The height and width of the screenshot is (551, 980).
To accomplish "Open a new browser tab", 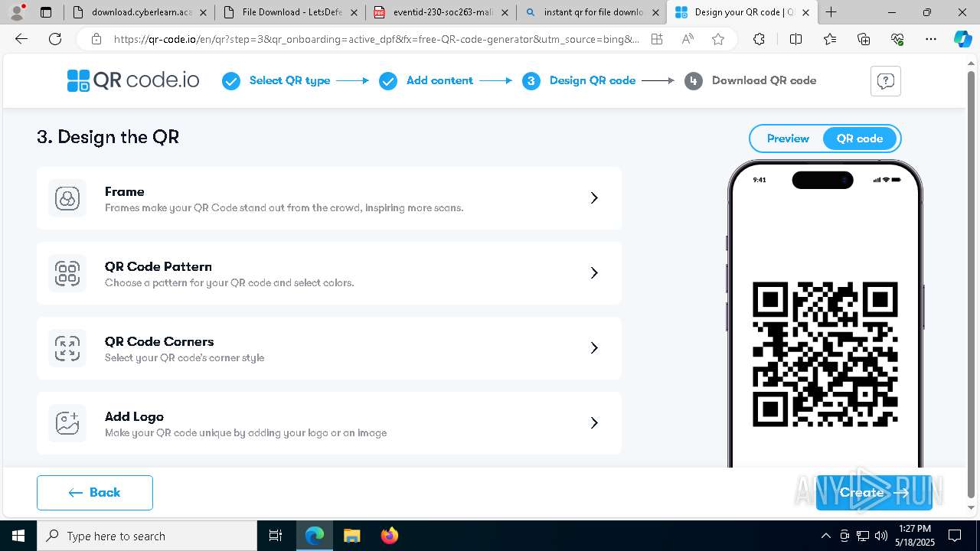I will click(x=831, y=12).
